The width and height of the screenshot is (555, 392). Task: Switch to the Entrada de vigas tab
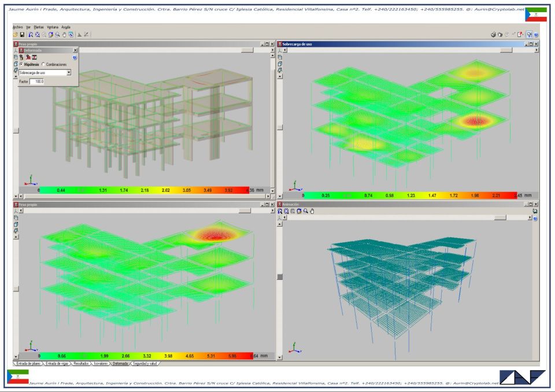58,364
